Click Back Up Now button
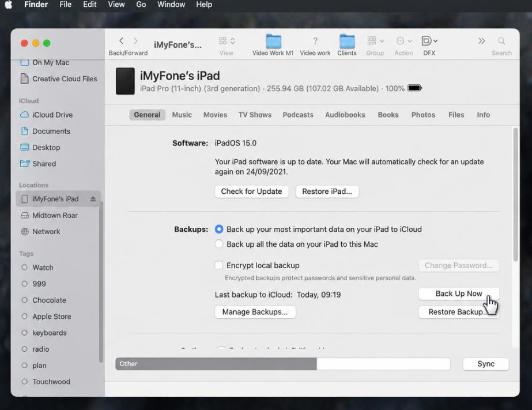This screenshot has height=410, width=532. pyautogui.click(x=459, y=294)
